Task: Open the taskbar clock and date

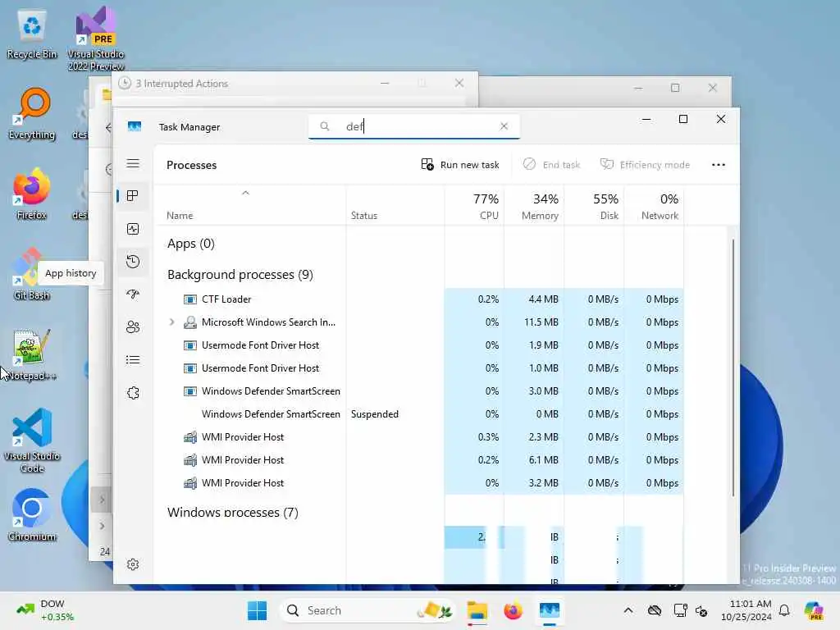Action: 746,610
